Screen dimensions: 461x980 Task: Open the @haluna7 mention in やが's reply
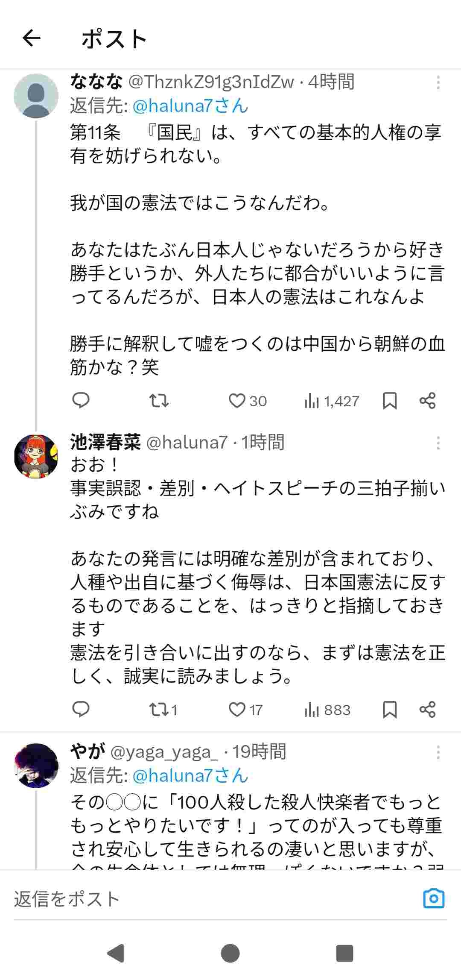click(190, 775)
